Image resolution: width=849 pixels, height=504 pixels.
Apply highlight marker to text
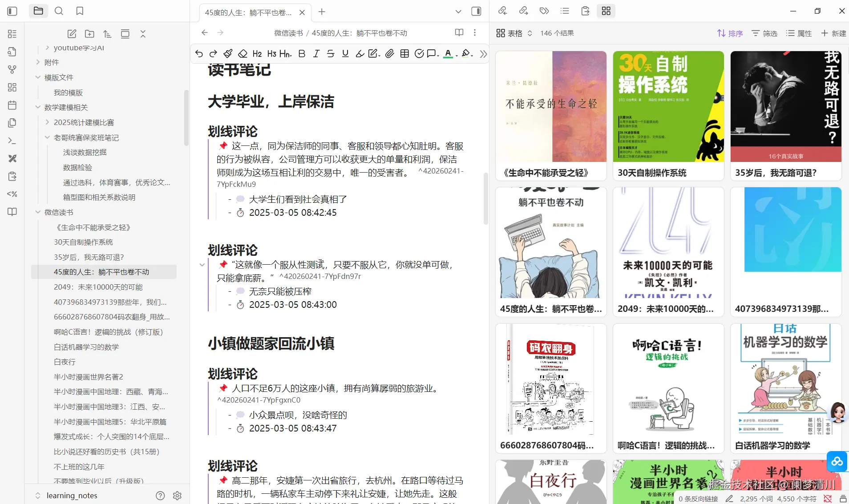360,54
